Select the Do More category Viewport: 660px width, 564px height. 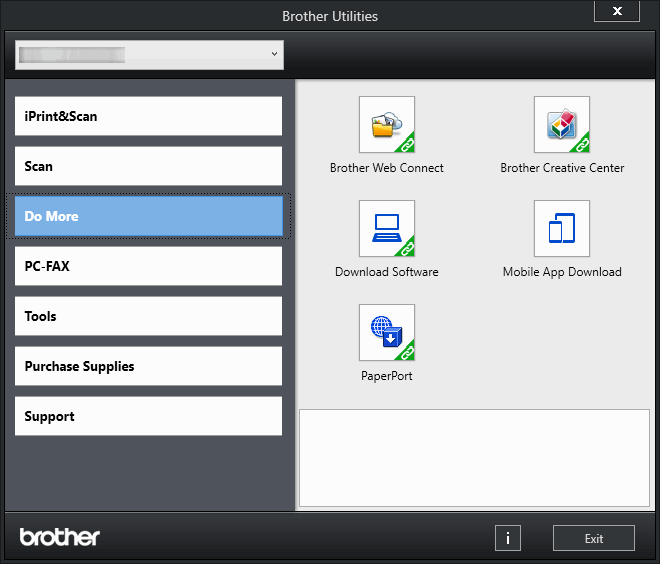pyautogui.click(x=148, y=216)
